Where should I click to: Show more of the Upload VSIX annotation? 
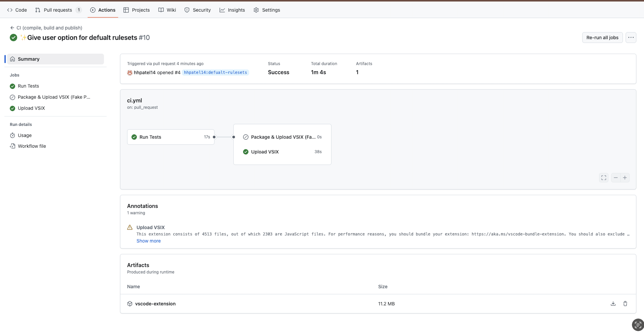tap(148, 241)
